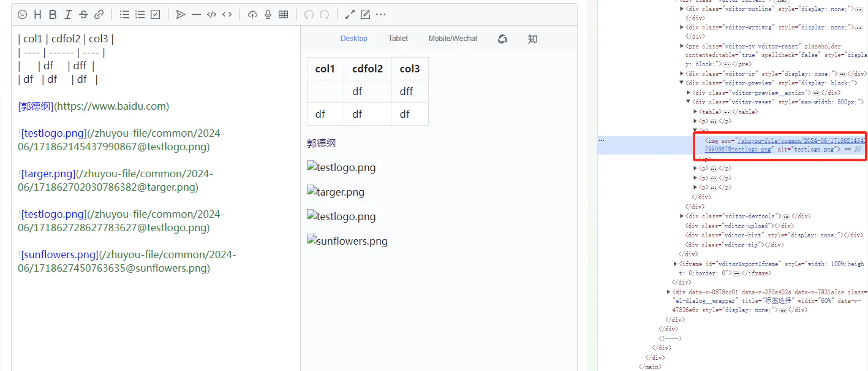Open the 郭德纲 link in preview pane
The width and height of the screenshot is (868, 371).
coord(322,143)
